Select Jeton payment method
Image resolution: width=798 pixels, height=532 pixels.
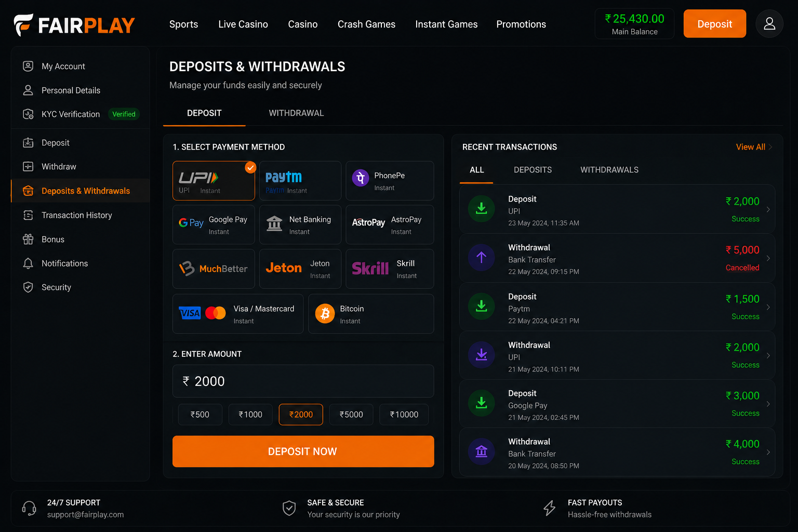pyautogui.click(x=300, y=269)
